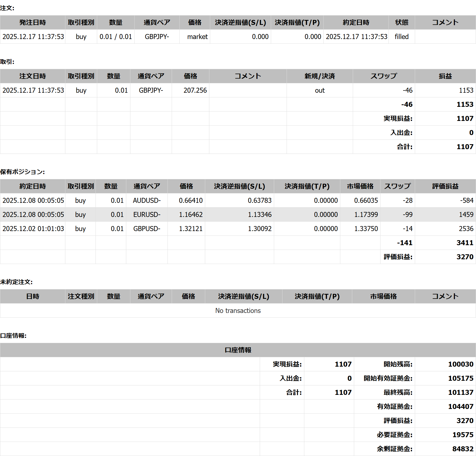
Task: Click the 最終残高 value 101137
Action: pos(460,392)
